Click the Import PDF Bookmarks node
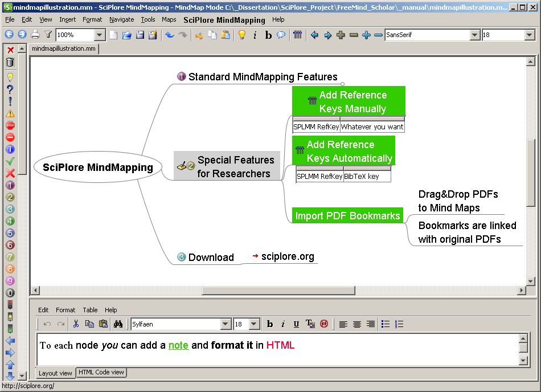This screenshot has width=541, height=392. point(347,215)
